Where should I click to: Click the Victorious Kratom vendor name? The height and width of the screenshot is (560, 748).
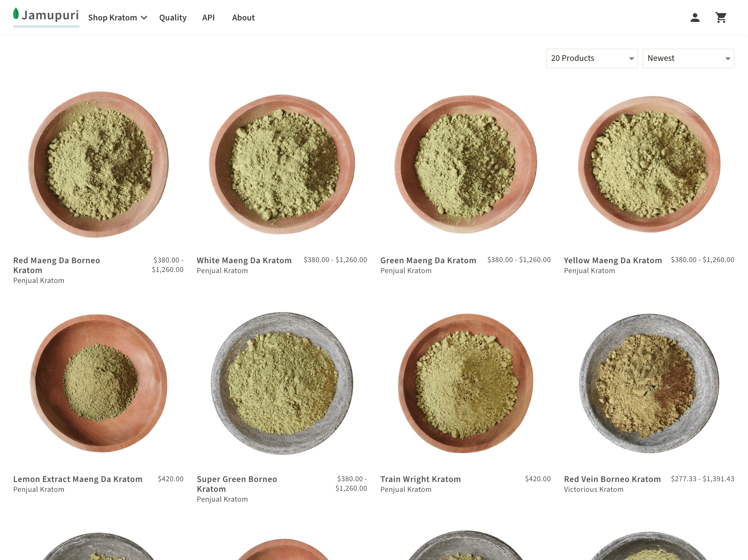[x=593, y=489]
